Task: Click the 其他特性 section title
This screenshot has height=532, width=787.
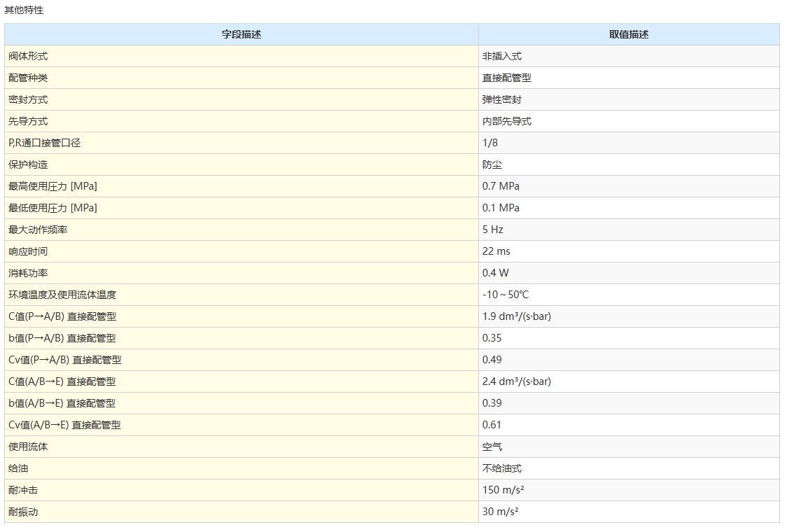Action: [x=24, y=10]
